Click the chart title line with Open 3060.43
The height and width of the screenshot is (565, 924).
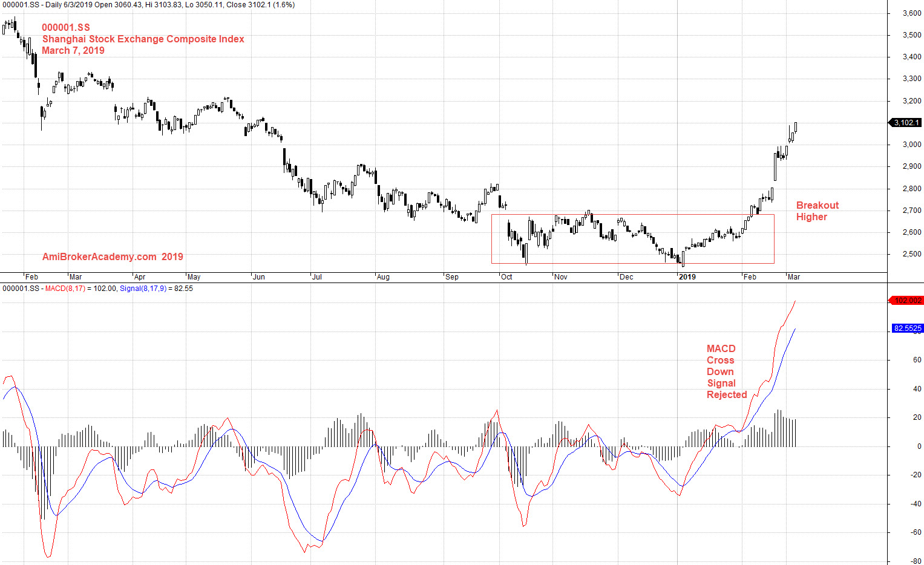pyautogui.click(x=149, y=5)
